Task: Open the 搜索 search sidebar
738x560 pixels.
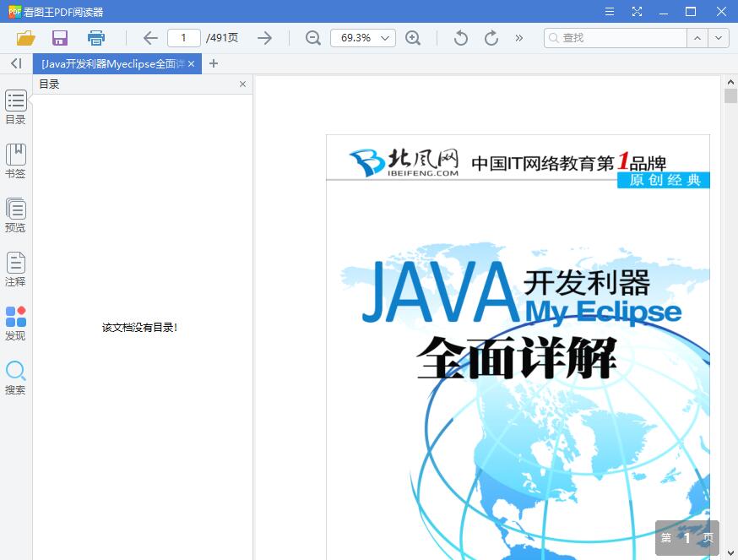Action: [x=15, y=378]
